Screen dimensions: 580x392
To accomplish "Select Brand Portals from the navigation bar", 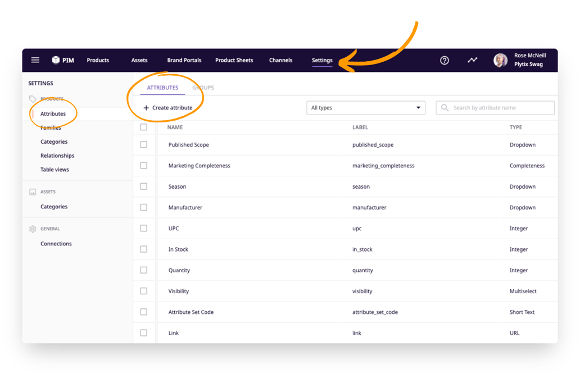I will click(184, 60).
